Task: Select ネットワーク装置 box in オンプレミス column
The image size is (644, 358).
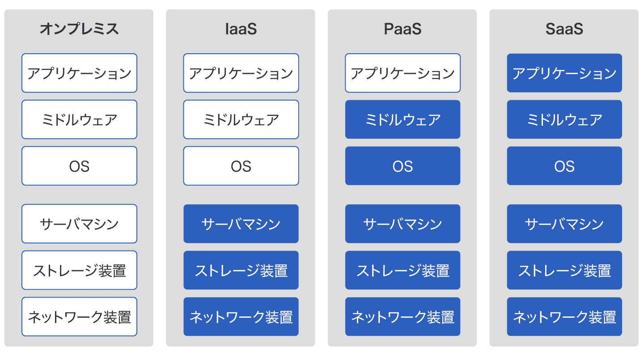Action: point(79,317)
